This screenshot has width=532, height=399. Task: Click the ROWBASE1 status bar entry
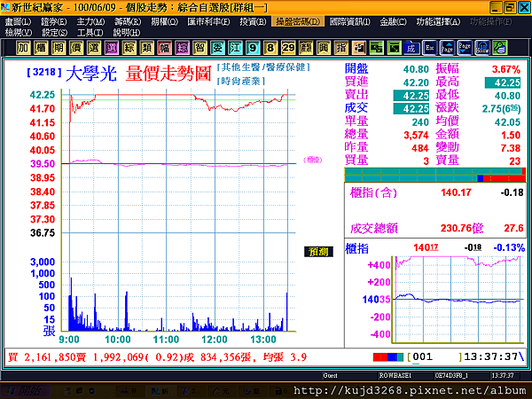coord(395,375)
